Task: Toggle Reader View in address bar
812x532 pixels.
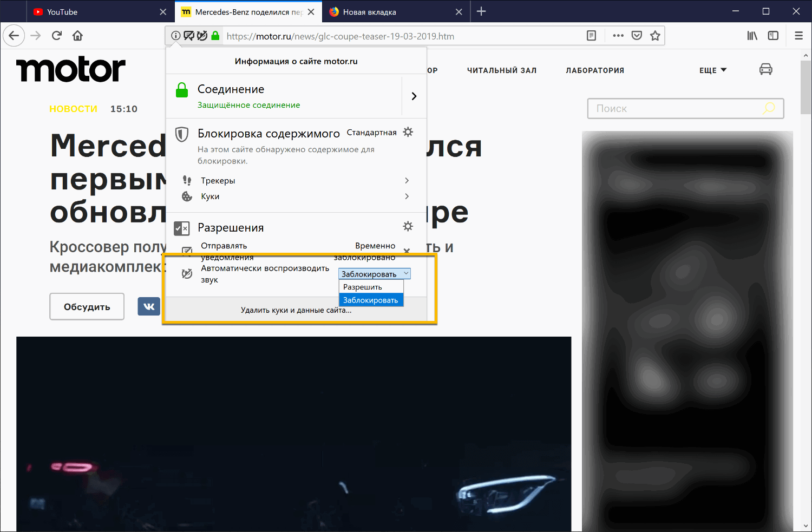Action: pos(591,36)
